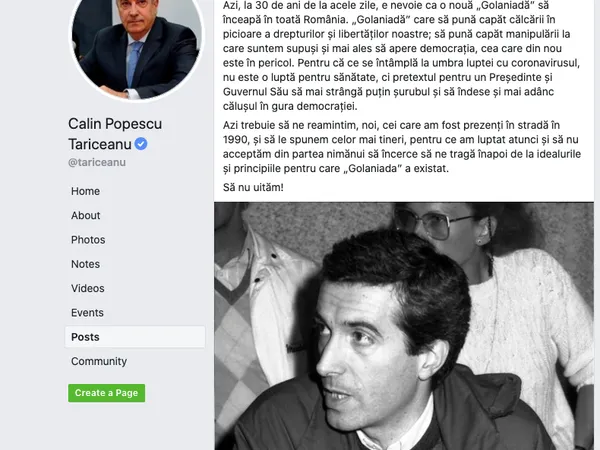Select the highlighted Posts tab
The image size is (600, 450).
click(x=135, y=337)
